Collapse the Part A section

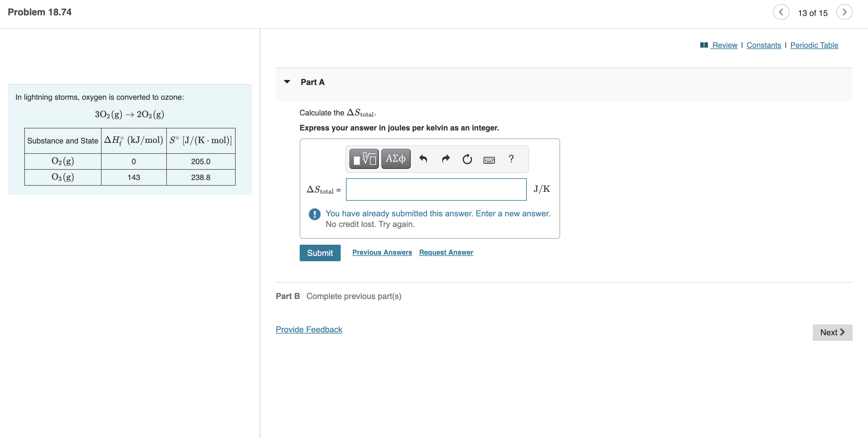pyautogui.click(x=287, y=82)
